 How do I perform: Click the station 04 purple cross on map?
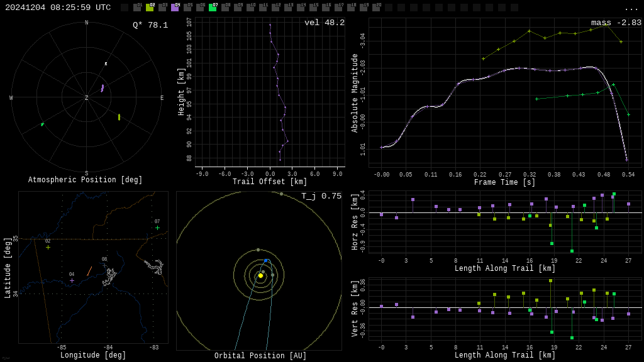pyautogui.click(x=72, y=281)
